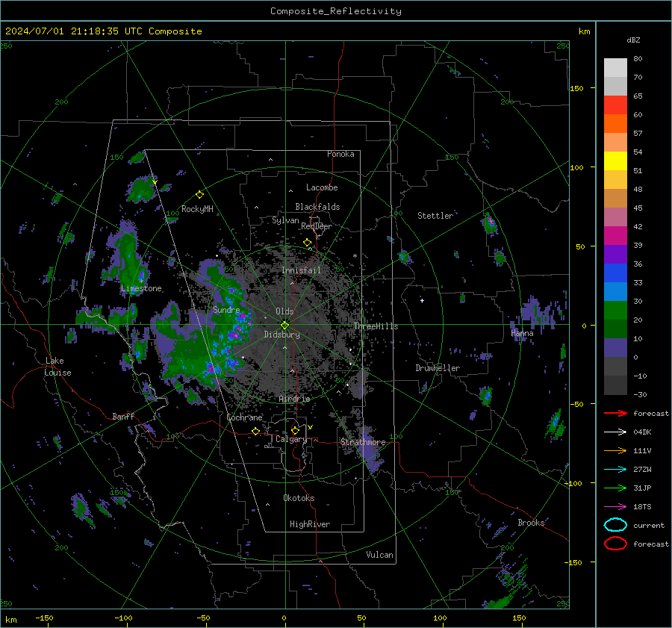Pick the cyan 27ZW arrow legend symbol

(x=615, y=470)
